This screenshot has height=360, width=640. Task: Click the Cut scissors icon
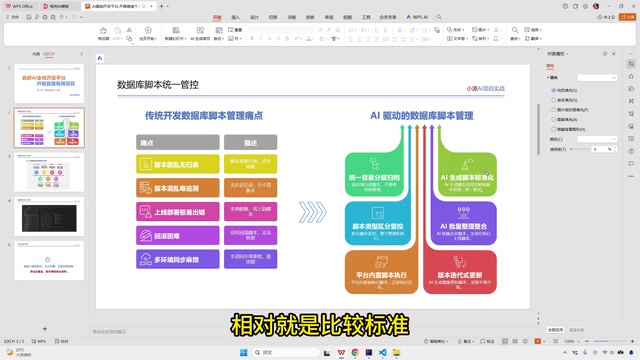pos(129,30)
